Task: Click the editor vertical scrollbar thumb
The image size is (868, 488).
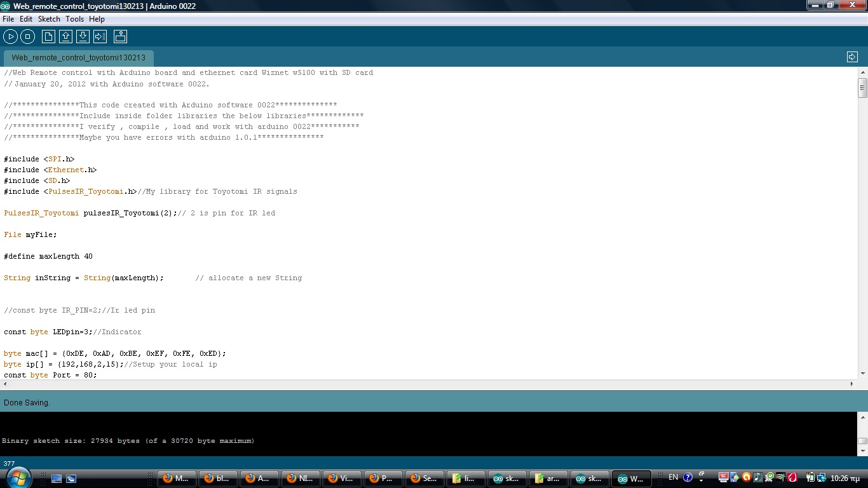Action: click(862, 88)
